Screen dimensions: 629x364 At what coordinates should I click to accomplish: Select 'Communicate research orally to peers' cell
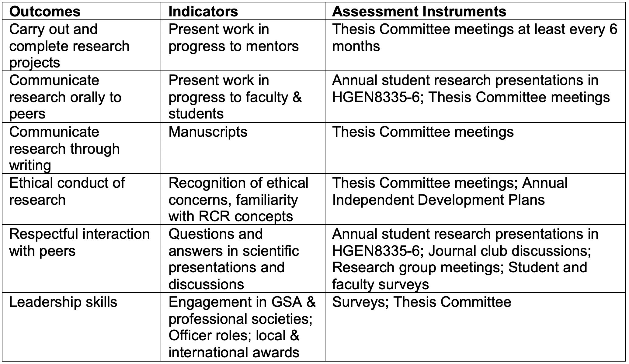(81, 97)
